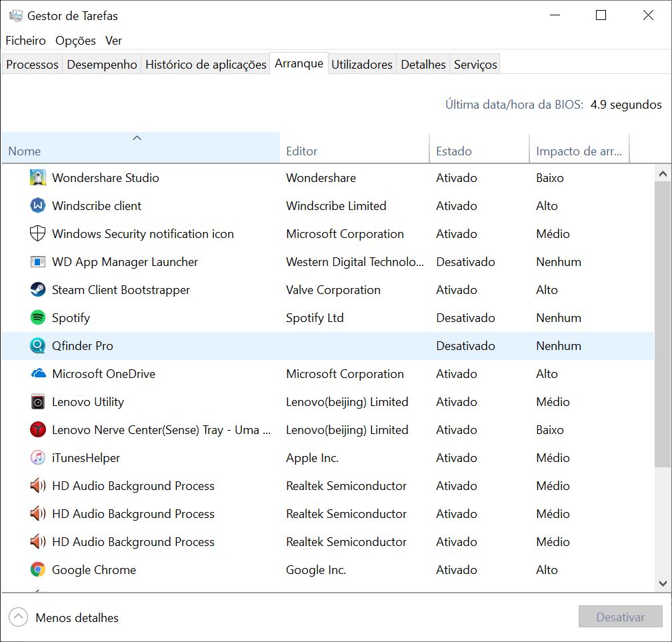This screenshot has width=672, height=642.
Task: Click the Steam Client Bootstrapper icon
Action: (x=38, y=290)
